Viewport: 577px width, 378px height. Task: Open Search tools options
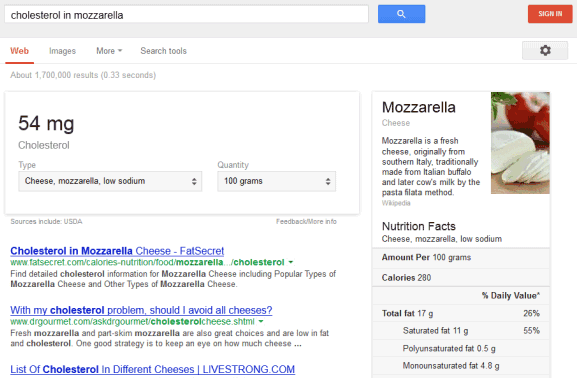[x=163, y=51]
